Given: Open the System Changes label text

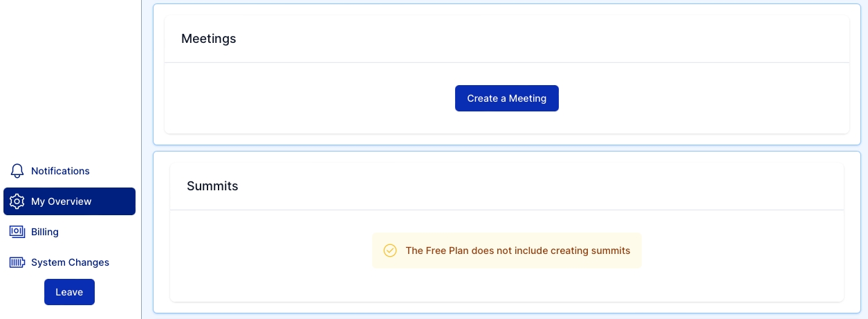Looking at the screenshot, I should (70, 262).
